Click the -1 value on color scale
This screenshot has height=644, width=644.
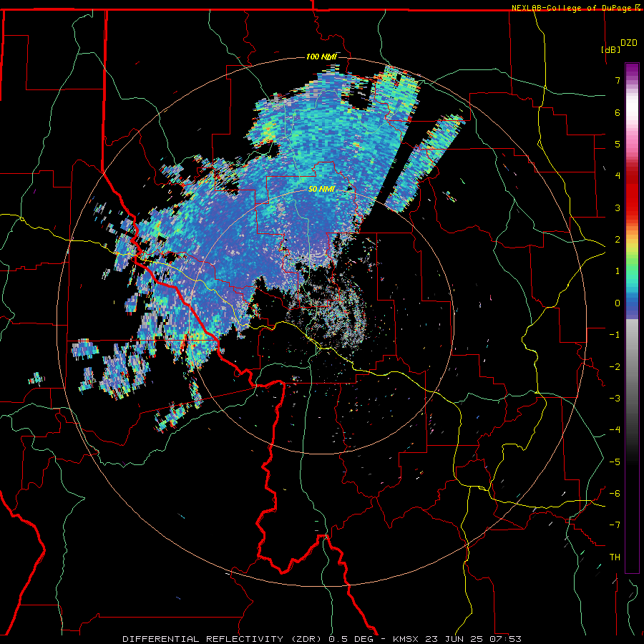(615, 335)
